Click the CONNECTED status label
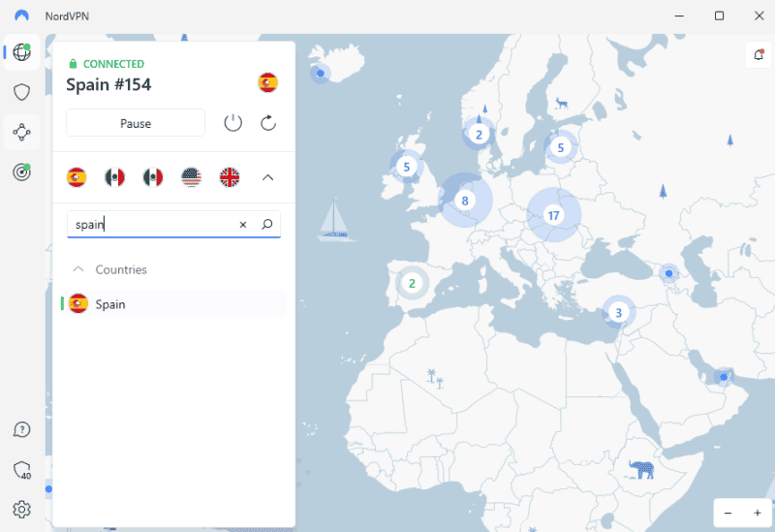 click(x=113, y=64)
